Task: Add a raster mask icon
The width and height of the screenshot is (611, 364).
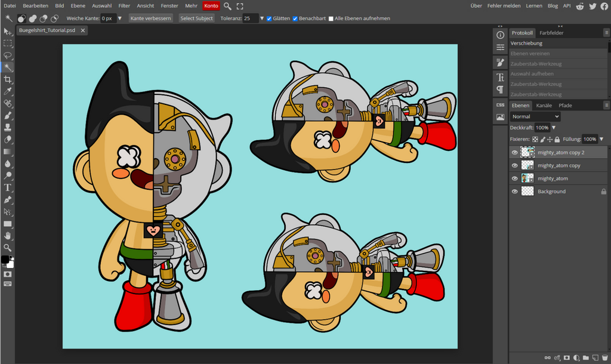Action: click(567, 358)
